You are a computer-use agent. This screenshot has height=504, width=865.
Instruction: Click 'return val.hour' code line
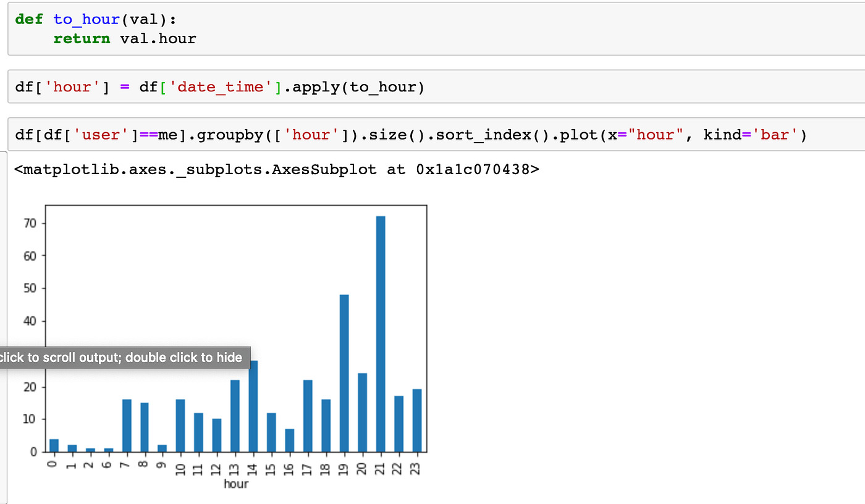pyautogui.click(x=125, y=39)
